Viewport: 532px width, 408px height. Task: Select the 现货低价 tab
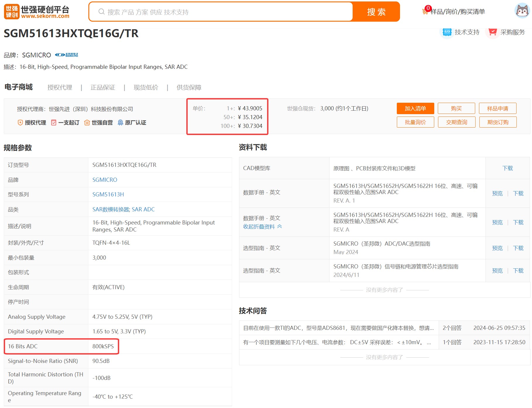[x=146, y=87]
